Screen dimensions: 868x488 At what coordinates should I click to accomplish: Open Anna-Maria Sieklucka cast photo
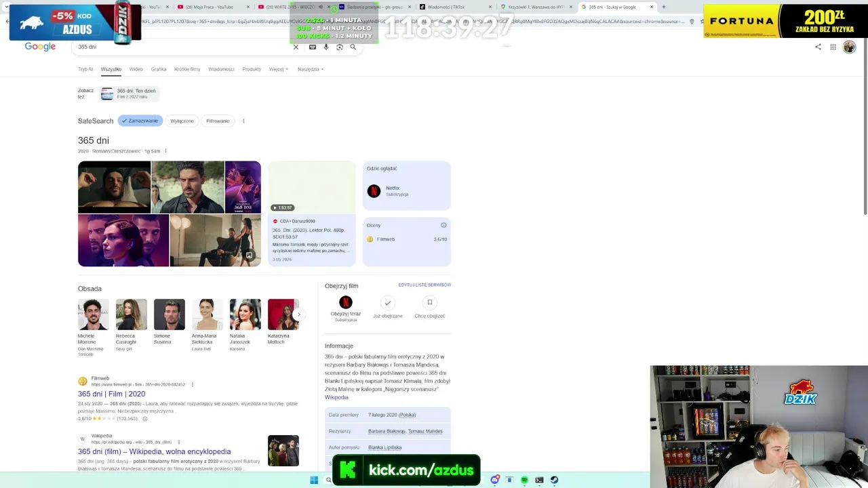(207, 314)
